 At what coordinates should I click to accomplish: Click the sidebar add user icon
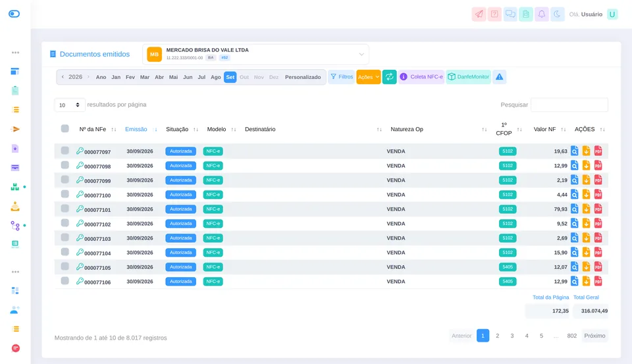[x=15, y=309]
